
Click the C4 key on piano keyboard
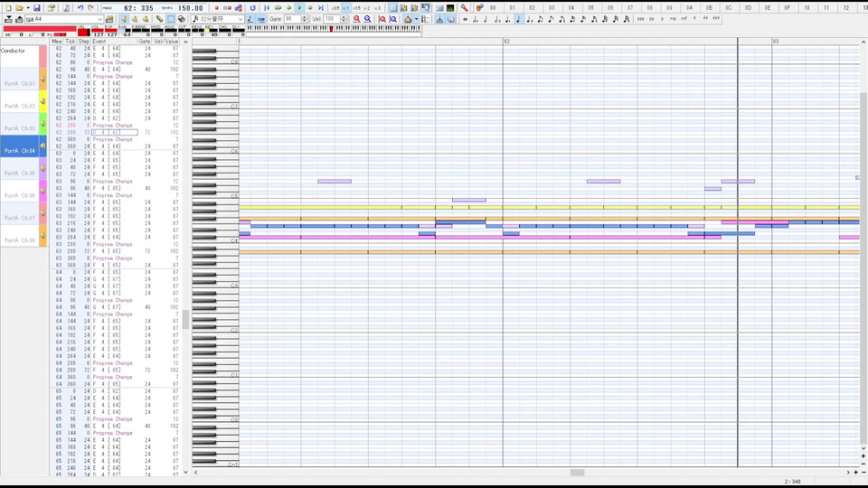coord(216,240)
